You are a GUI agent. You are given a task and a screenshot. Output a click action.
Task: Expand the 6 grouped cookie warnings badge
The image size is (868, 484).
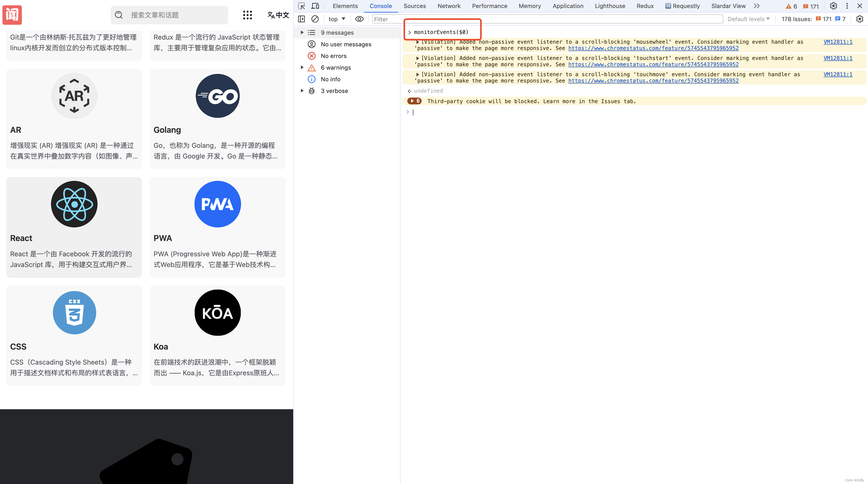(414, 101)
